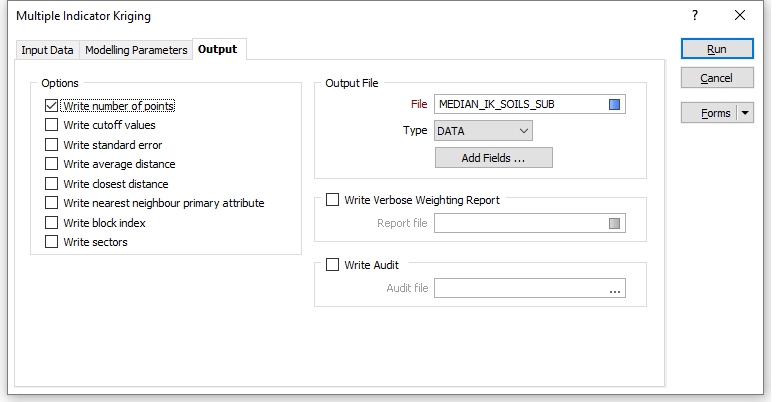
Task: Tick Write average distance checkbox
Action: [x=51, y=164]
